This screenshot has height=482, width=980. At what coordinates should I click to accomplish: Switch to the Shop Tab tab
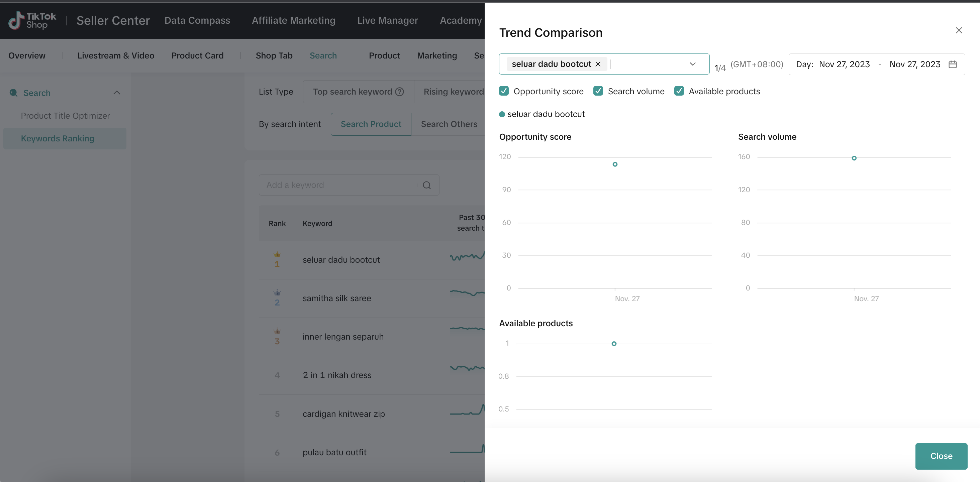(x=274, y=55)
